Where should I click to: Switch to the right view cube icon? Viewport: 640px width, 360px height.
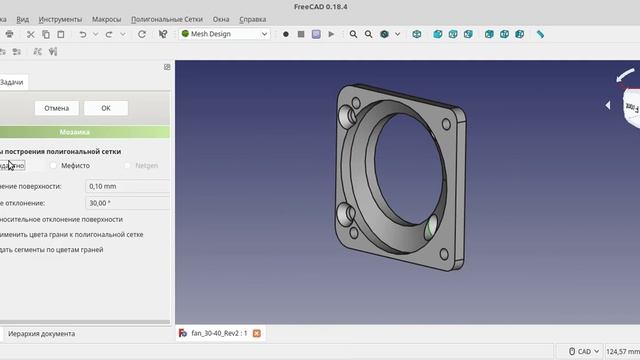coord(468,34)
